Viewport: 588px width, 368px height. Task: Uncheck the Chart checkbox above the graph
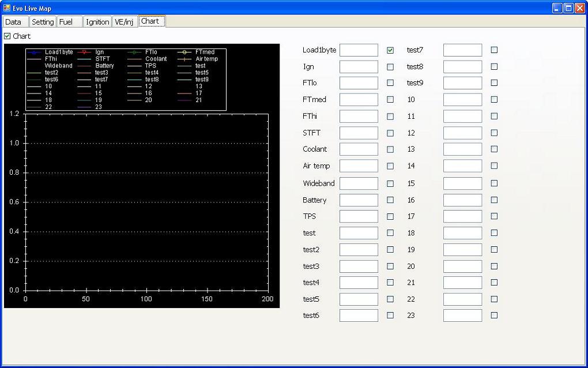(x=7, y=36)
